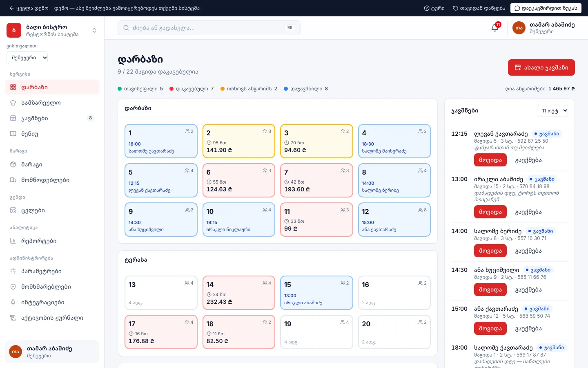Image resolution: width=588 pixels, height=368 pixels.
Task: Select table 12 reserved at 15:00
Action: [x=394, y=220]
